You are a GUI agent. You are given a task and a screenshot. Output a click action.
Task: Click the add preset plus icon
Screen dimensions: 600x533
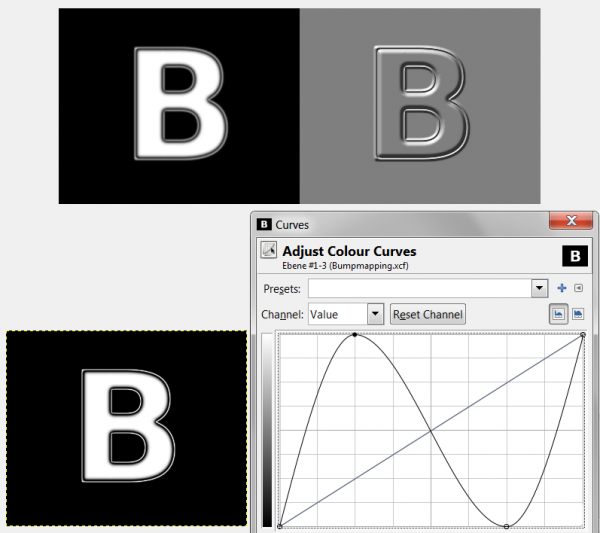point(561,288)
